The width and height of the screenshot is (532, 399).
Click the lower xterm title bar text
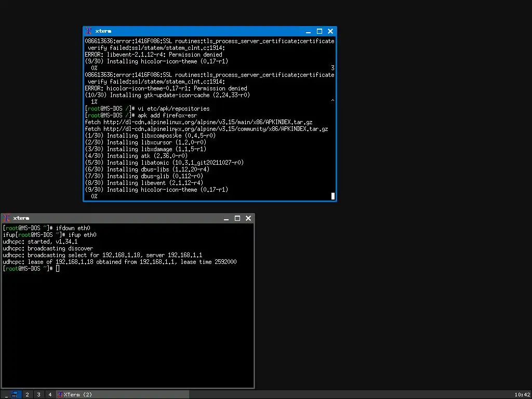click(x=21, y=218)
